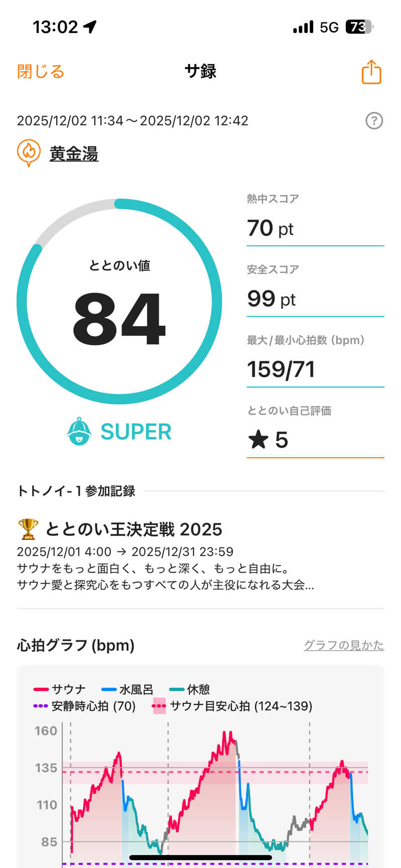Open ととのい王決定戦 2025 event entry

[133, 529]
